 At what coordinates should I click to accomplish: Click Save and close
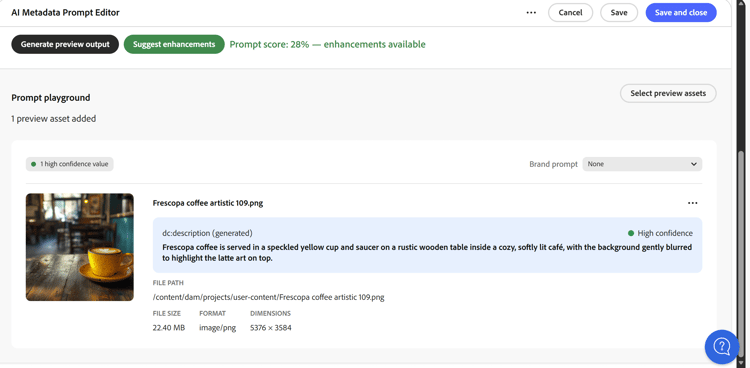point(681,12)
